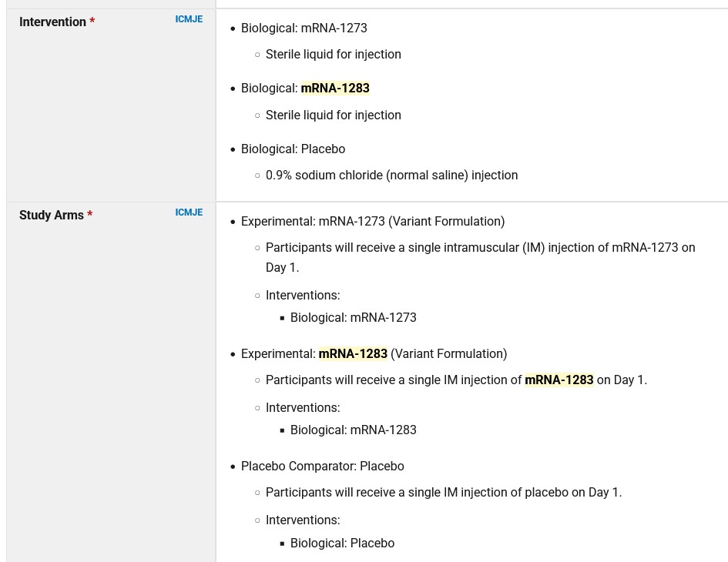Click the 0.9% sodium chloride description text
The width and height of the screenshot is (728, 562).
391,176
